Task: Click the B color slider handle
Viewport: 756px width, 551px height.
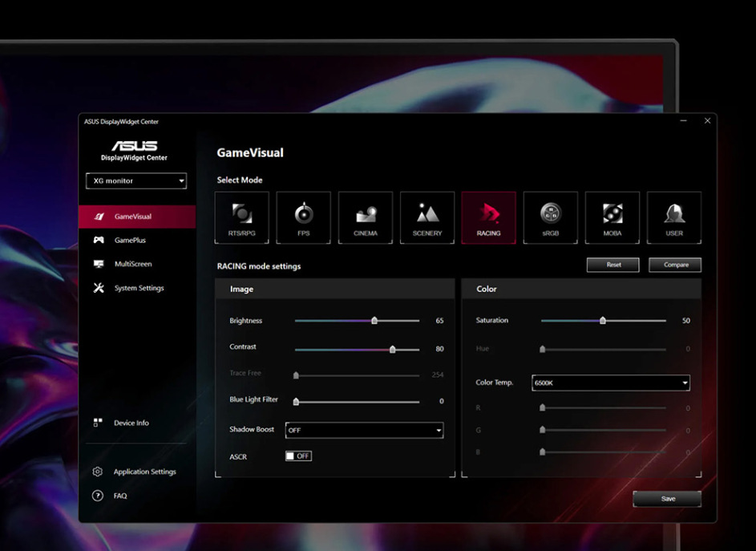Action: tap(543, 452)
